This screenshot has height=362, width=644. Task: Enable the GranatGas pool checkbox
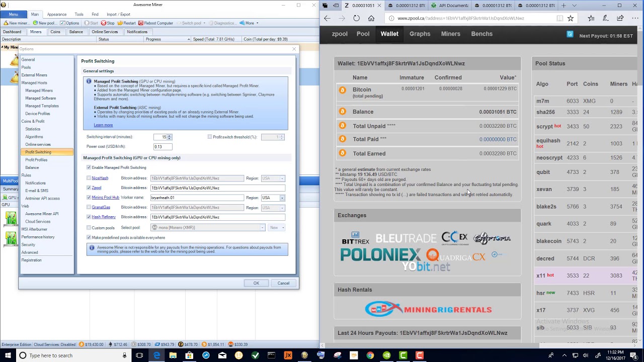89,207
